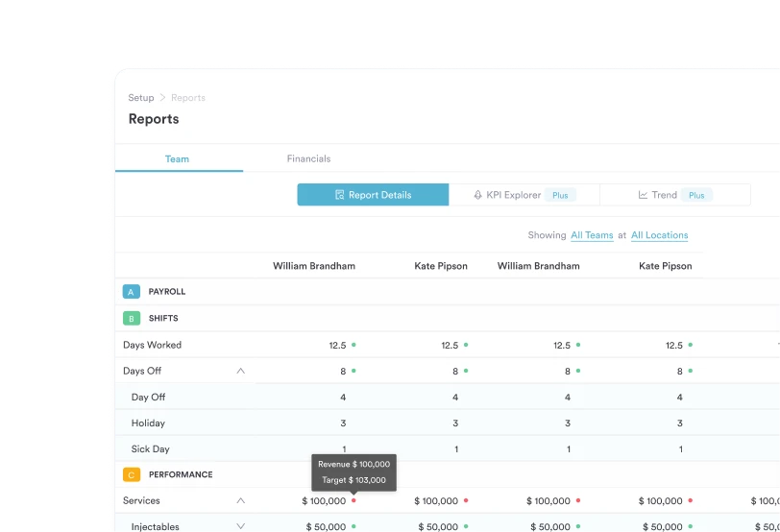Click the Plus badge beside KPI Explorer
The height and width of the screenshot is (532, 780).
(560, 195)
